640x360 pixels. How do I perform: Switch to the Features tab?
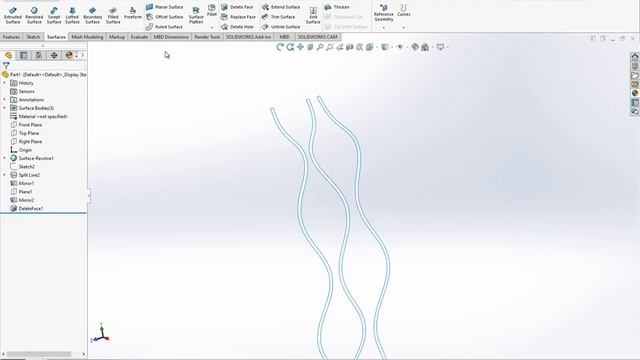coord(11,37)
